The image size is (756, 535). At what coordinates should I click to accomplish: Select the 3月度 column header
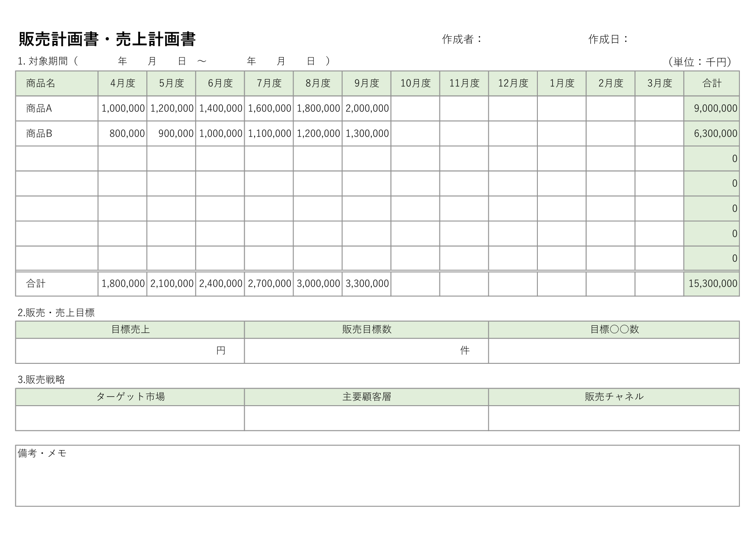659,84
